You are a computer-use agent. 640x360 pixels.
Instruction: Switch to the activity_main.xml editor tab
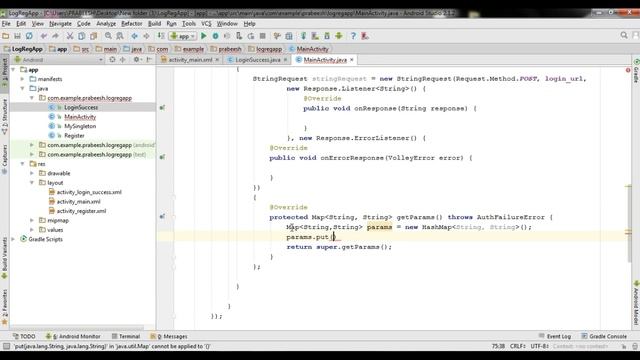(x=190, y=60)
